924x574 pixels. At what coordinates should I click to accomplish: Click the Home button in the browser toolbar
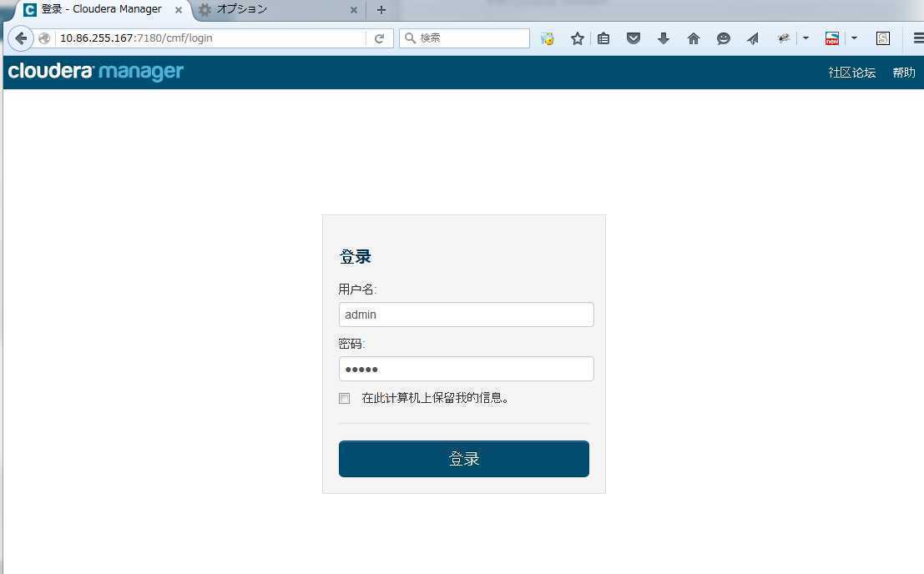(x=694, y=38)
